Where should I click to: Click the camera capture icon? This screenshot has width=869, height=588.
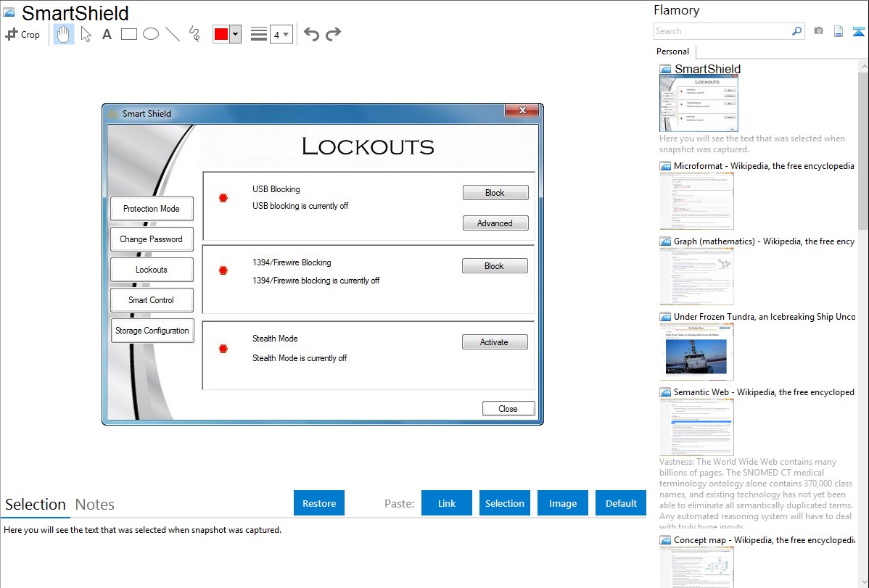(818, 31)
